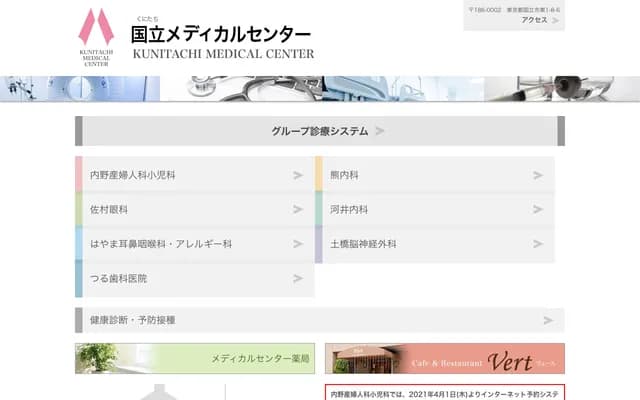Select はやま耳鼻咽喉科・アレルギー科 entry

[160, 244]
